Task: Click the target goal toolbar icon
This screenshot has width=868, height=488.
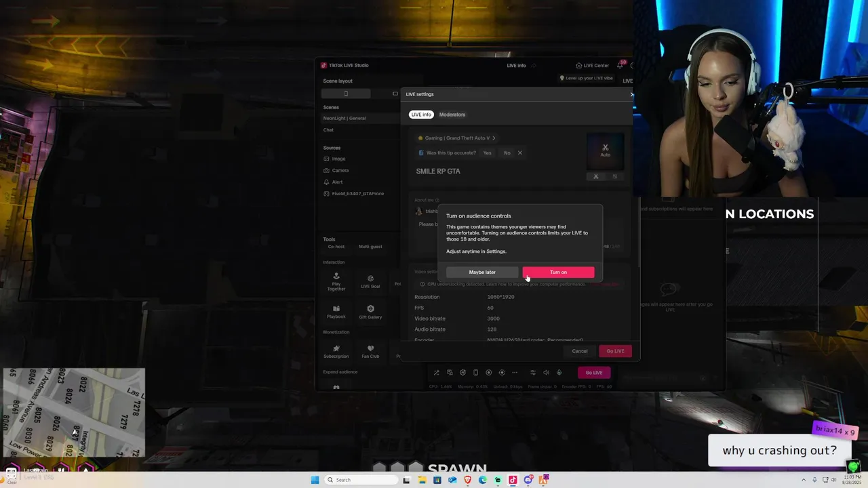Action: click(462, 372)
